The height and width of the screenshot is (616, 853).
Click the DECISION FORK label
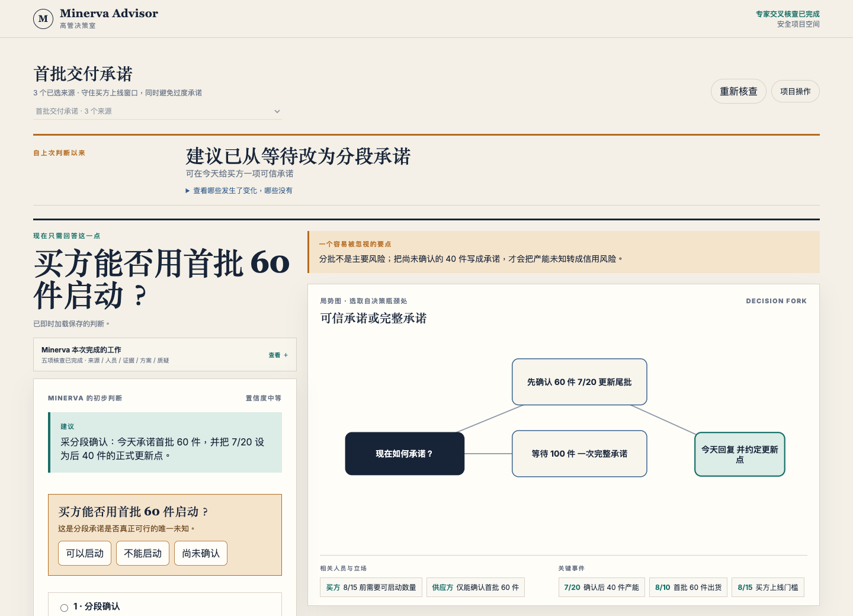(777, 301)
